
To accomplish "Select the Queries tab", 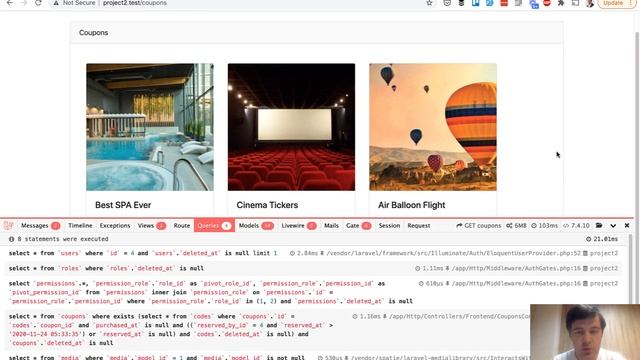I will tap(214, 225).
